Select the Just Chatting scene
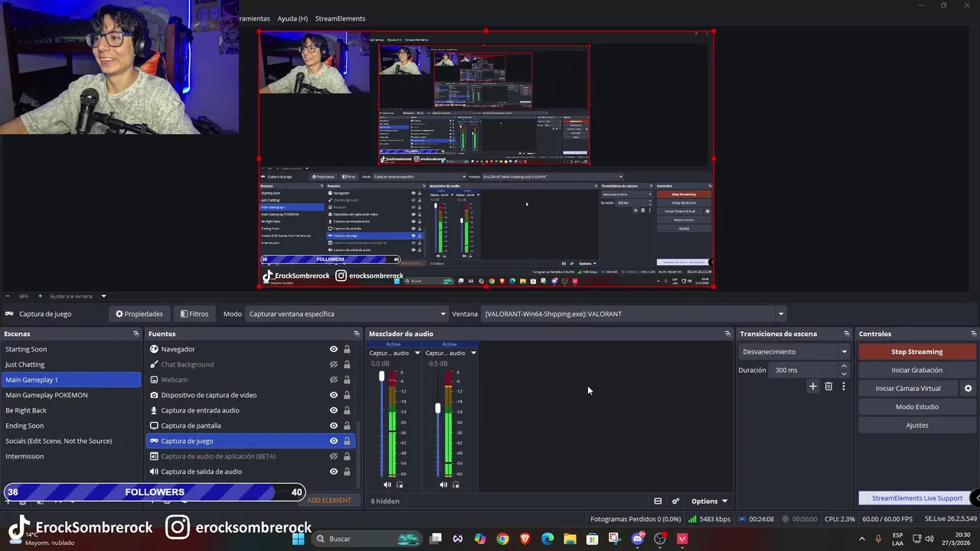 point(70,364)
